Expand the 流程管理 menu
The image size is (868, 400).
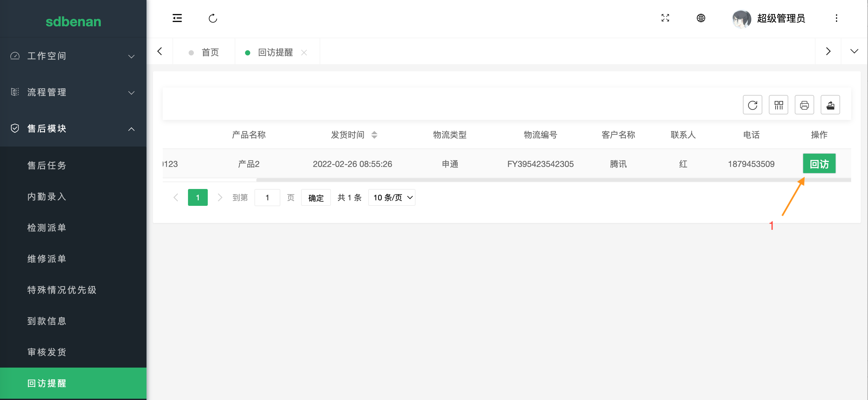pyautogui.click(x=73, y=92)
